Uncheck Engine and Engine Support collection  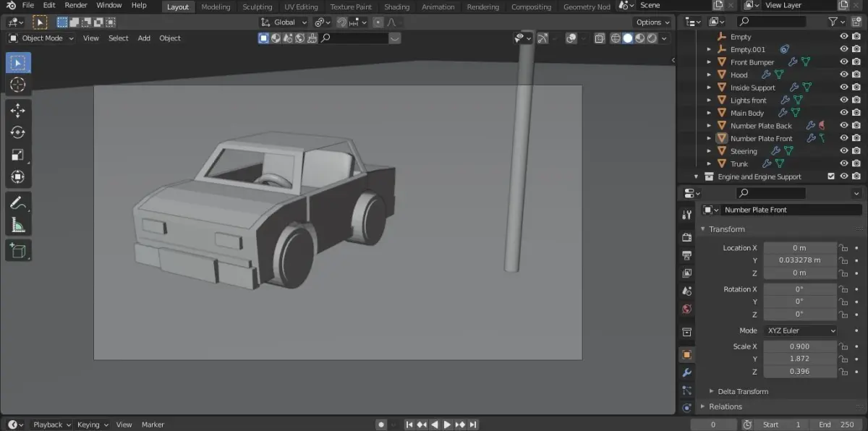[831, 176]
